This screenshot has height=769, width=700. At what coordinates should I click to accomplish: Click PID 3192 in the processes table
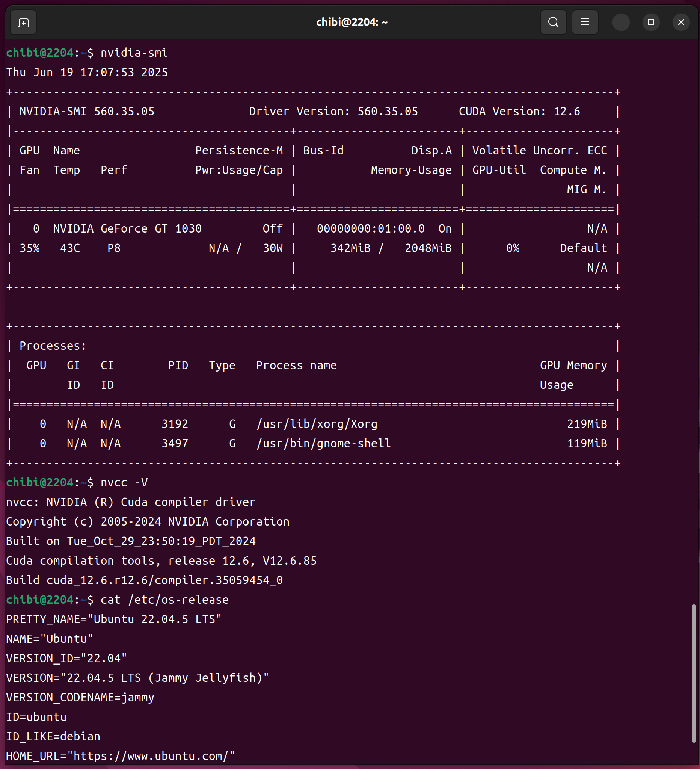[175, 424]
